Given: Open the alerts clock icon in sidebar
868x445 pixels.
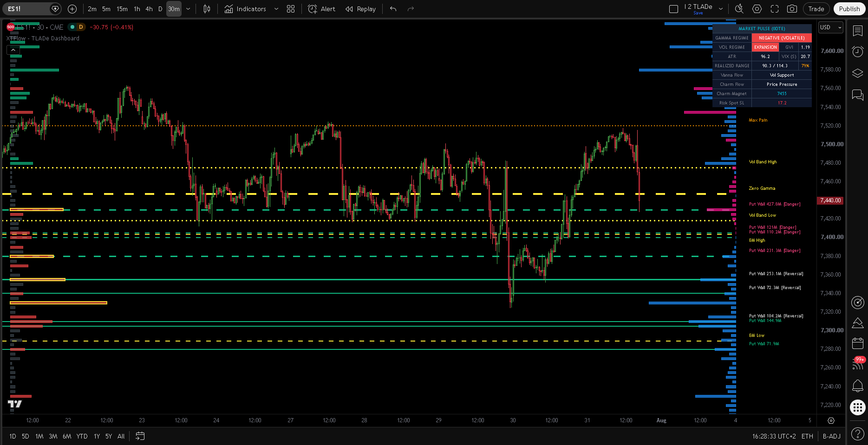Looking at the screenshot, I should point(857,52).
